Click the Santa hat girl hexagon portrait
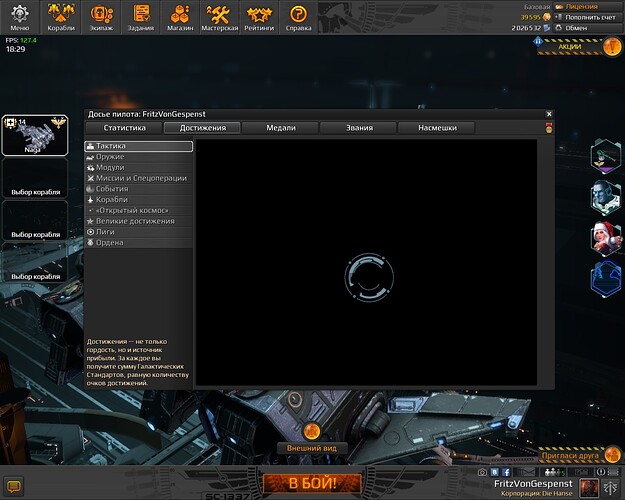This screenshot has width=625, height=500. (605, 239)
